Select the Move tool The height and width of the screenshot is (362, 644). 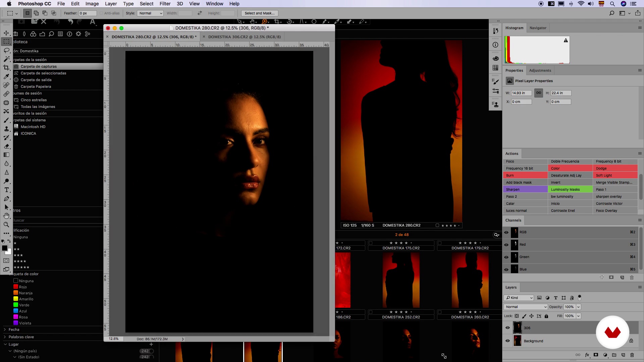coord(6,33)
